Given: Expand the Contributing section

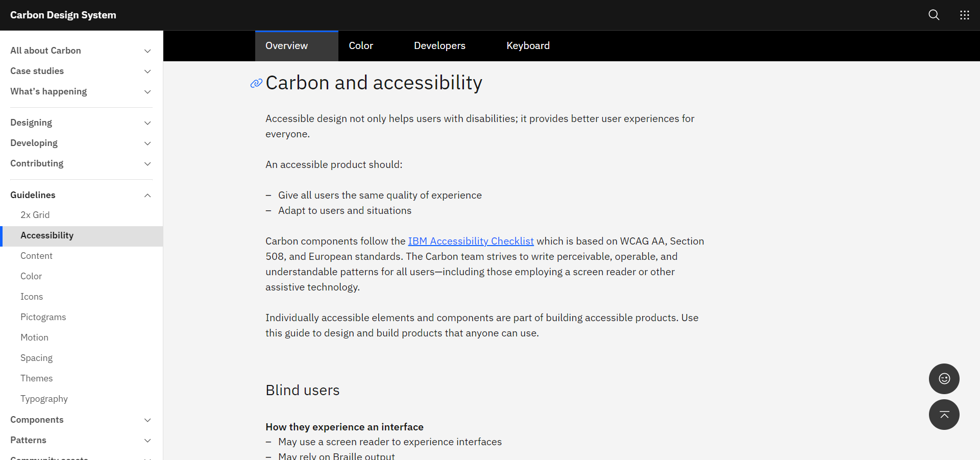Looking at the screenshot, I should click(x=82, y=163).
